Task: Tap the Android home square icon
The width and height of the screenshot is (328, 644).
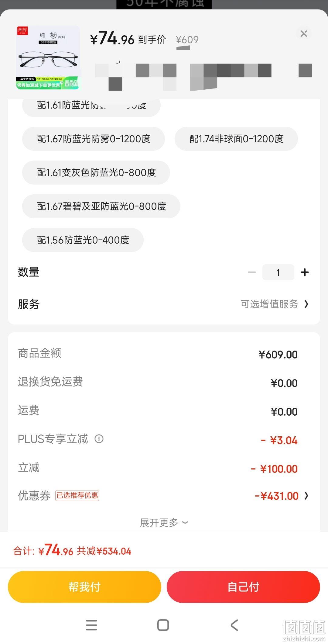Action: pos(163,625)
